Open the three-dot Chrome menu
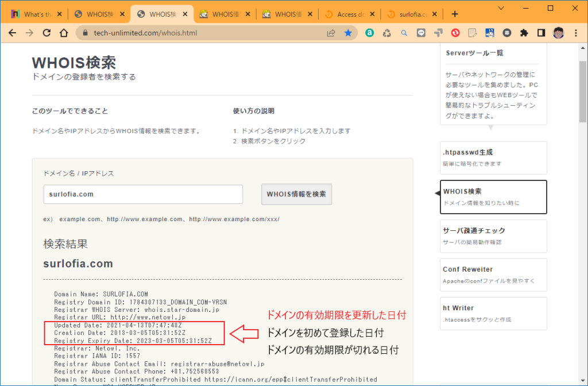The image size is (588, 386). (575, 33)
